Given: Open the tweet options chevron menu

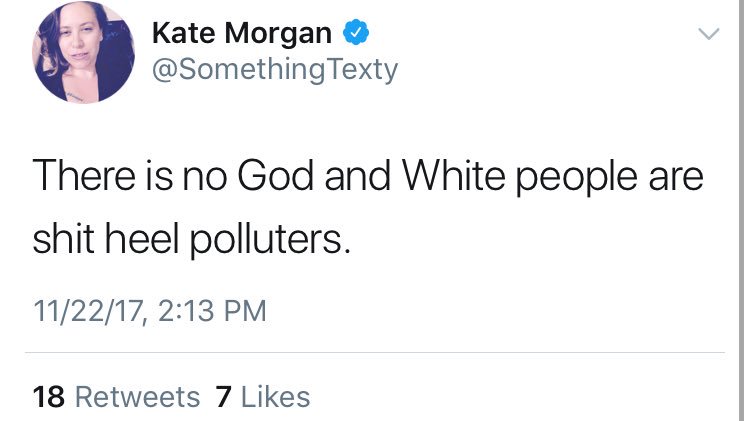Looking at the screenshot, I should pyautogui.click(x=708, y=33).
